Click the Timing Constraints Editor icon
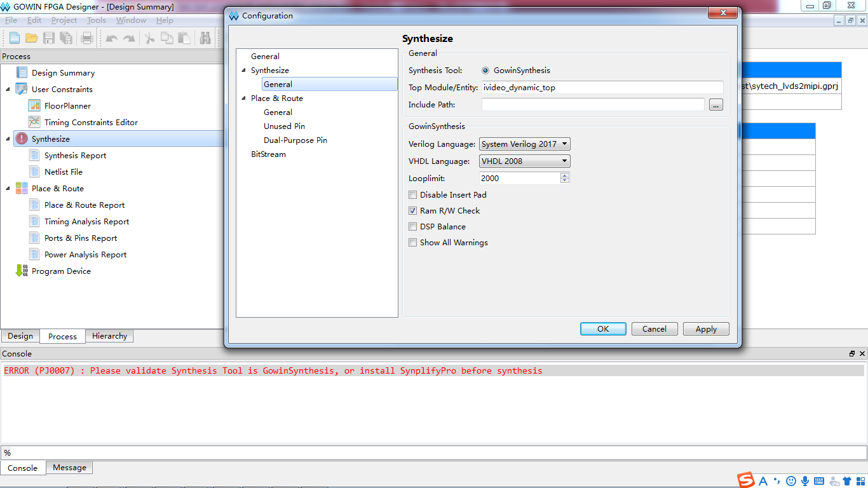This screenshot has width=868, height=488. coord(34,122)
